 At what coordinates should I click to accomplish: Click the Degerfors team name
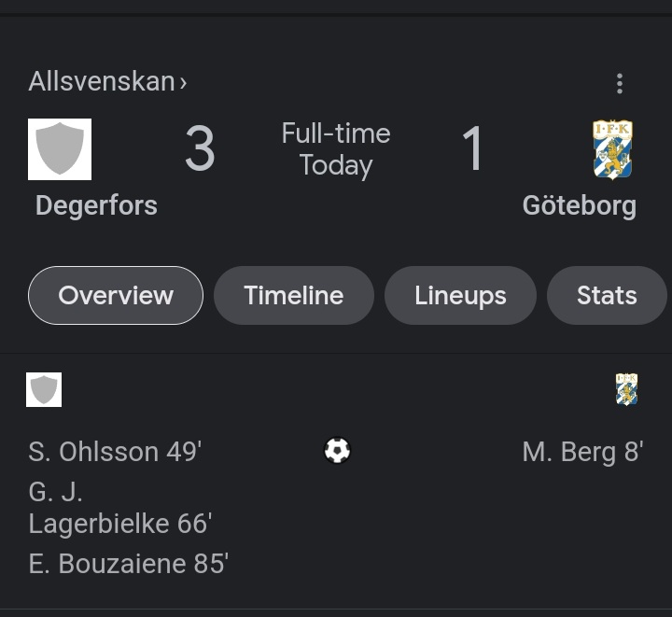[x=96, y=205]
